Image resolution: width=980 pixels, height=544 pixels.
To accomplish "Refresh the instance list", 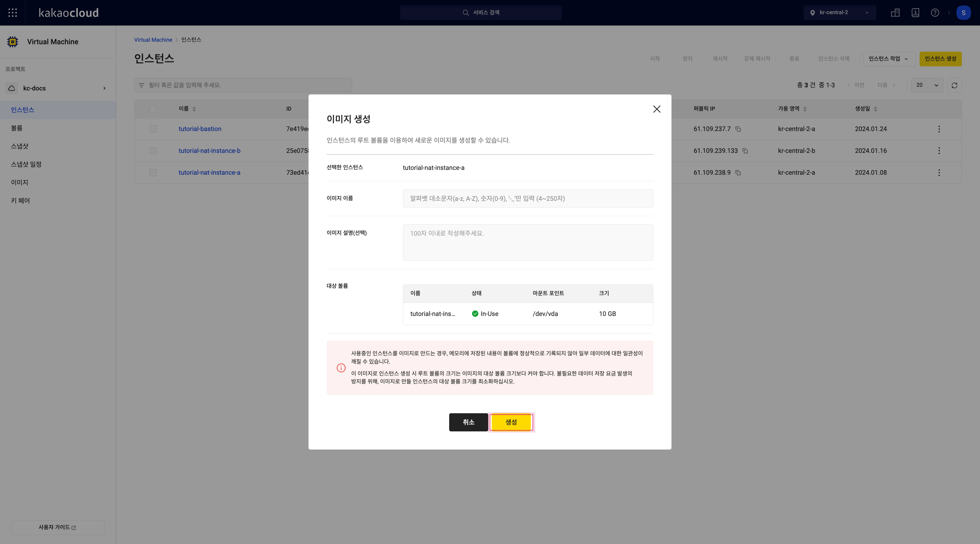I will tap(954, 85).
